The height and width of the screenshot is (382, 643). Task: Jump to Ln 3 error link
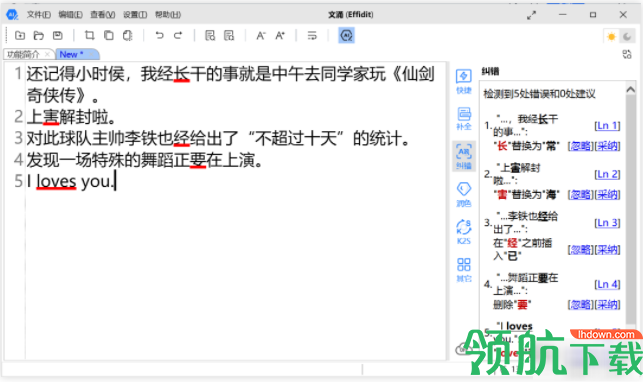[x=607, y=223]
